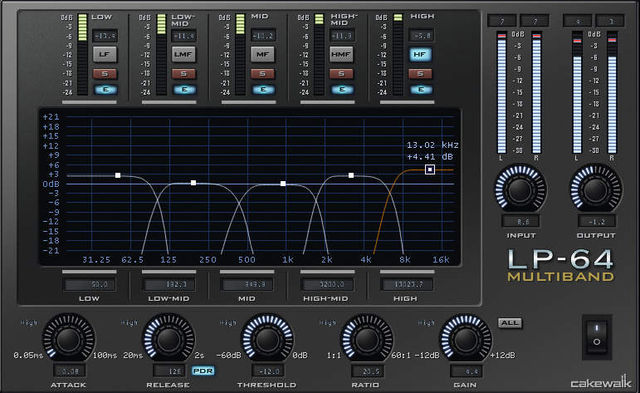Solo the HIGH-MID band with S
The height and width of the screenshot is (393, 640).
(341, 74)
